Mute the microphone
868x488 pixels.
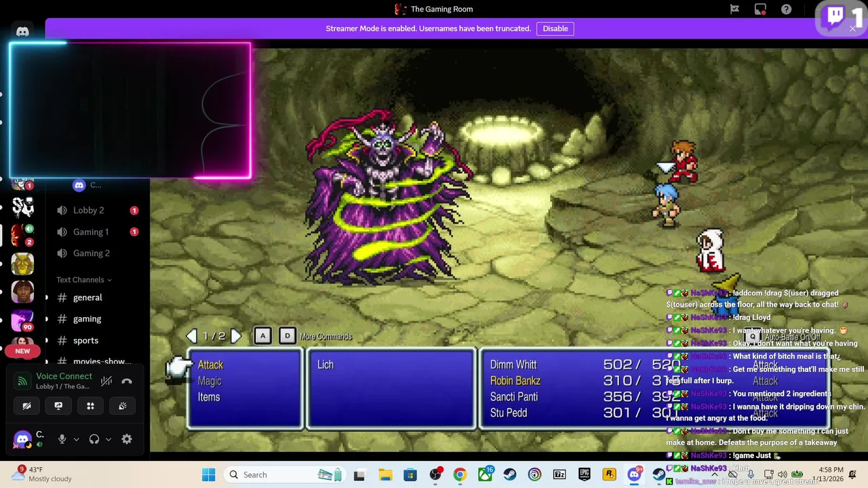[x=62, y=439]
